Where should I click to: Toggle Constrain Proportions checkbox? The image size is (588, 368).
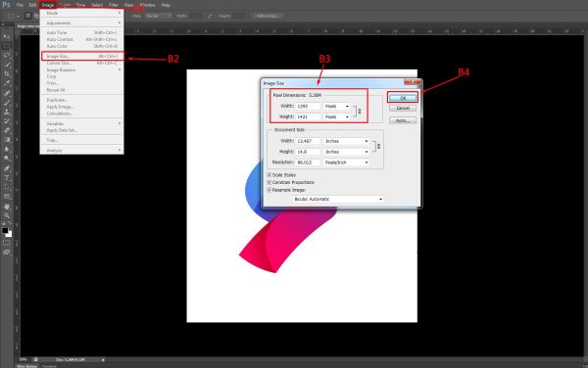point(269,182)
